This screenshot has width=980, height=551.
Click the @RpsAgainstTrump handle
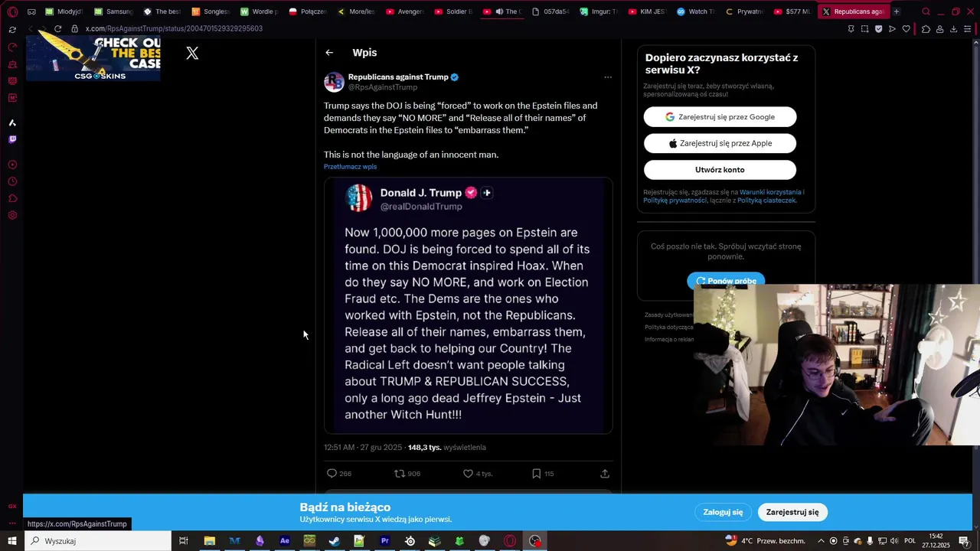[x=383, y=87]
